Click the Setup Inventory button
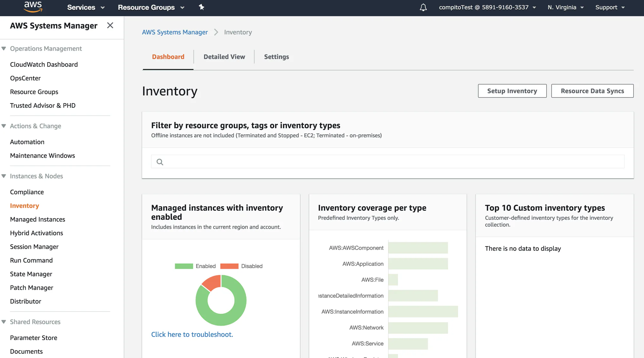This screenshot has height=358, width=644. pos(512,91)
